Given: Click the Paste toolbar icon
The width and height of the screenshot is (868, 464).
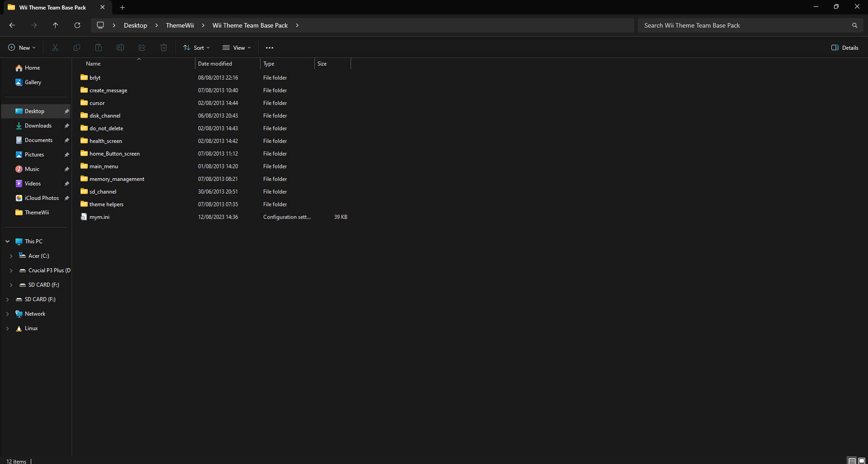Looking at the screenshot, I should [99, 47].
